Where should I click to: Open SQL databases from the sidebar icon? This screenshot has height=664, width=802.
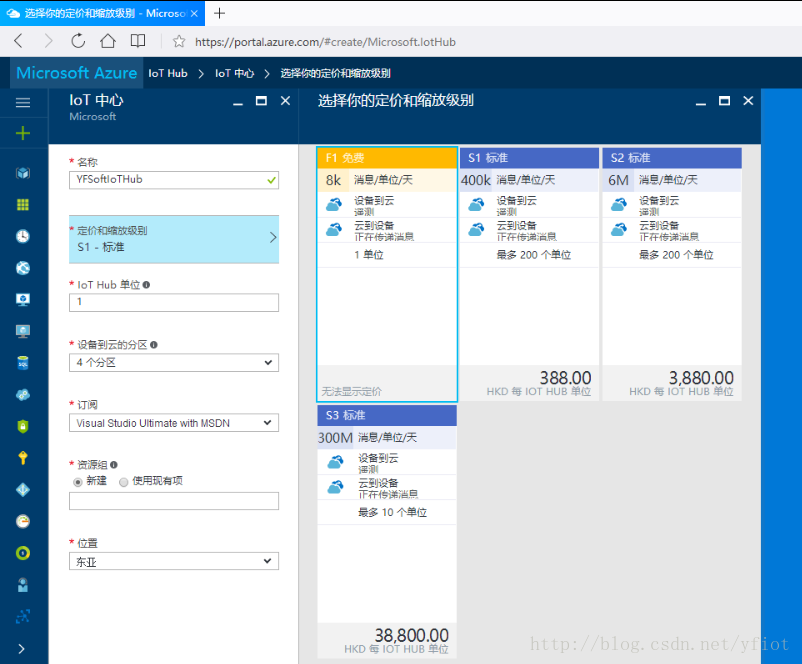point(23,361)
